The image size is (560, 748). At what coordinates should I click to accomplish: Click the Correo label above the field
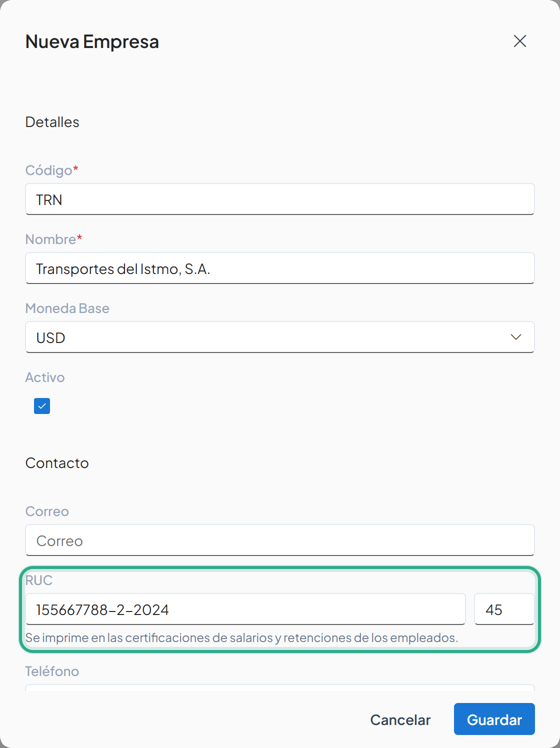click(47, 511)
